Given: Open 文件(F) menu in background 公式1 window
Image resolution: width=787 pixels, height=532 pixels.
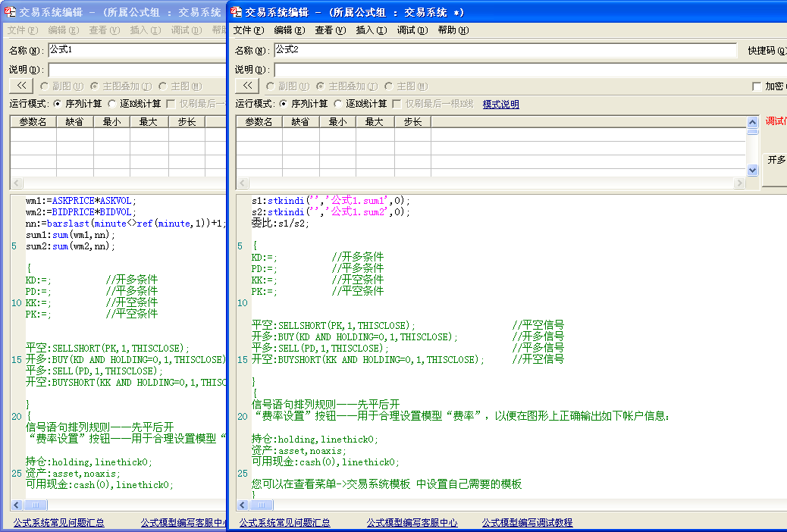Looking at the screenshot, I should pyautogui.click(x=23, y=30).
